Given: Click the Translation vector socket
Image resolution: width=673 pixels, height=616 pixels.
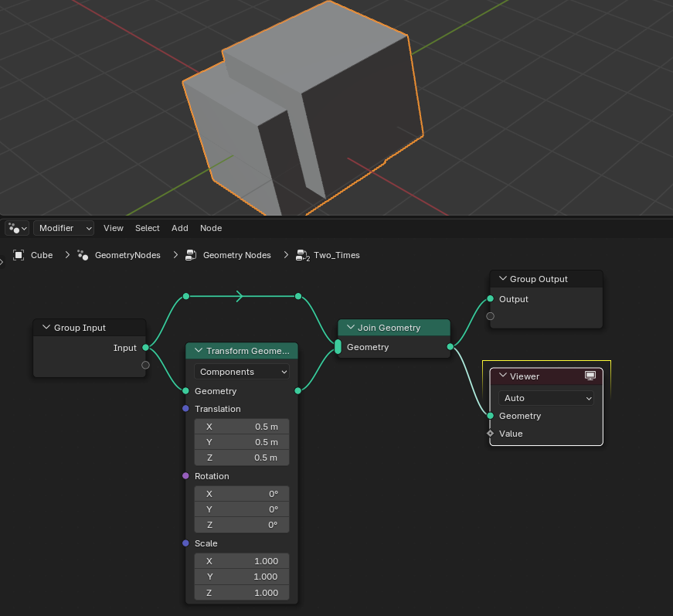Looking at the screenshot, I should (x=185, y=408).
